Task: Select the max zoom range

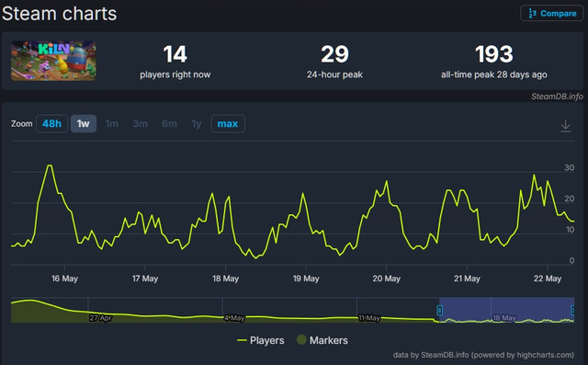Action: [x=228, y=124]
